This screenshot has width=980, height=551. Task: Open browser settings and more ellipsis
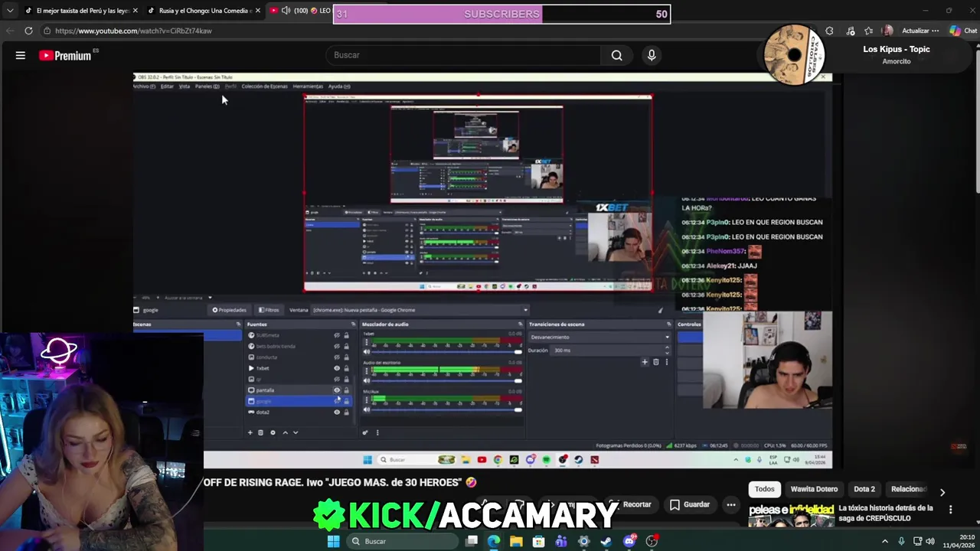click(x=936, y=31)
